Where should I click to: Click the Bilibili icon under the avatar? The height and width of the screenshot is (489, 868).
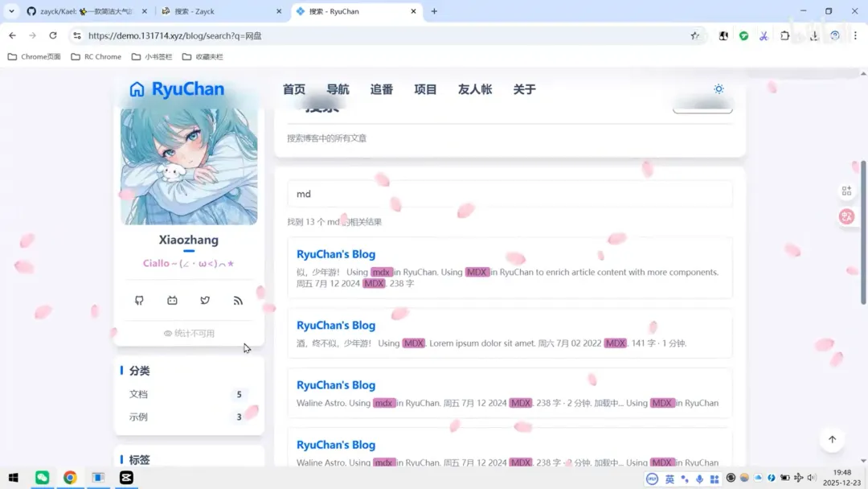[x=172, y=300]
